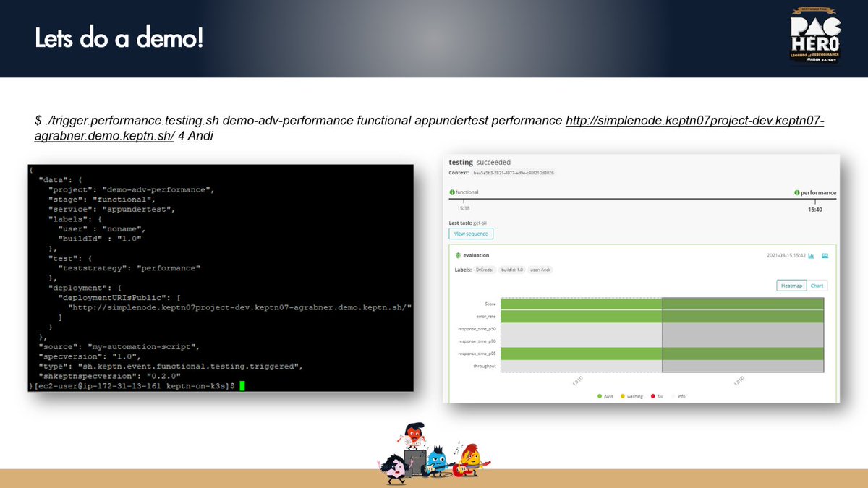Select the buildId: 1.0 label chip
The height and width of the screenshot is (488, 868).
(511, 270)
